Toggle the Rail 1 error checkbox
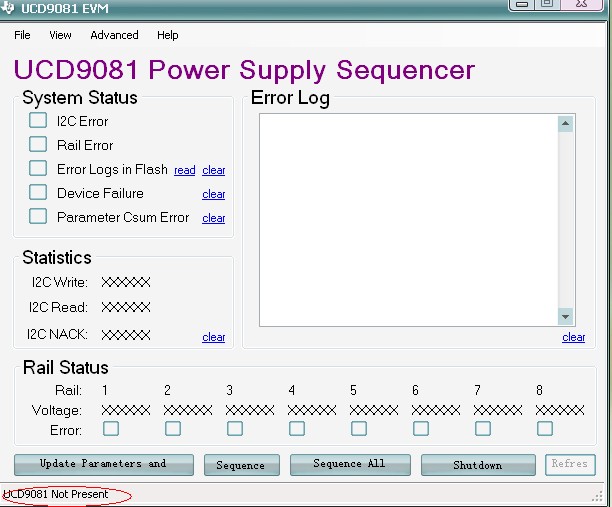The height and width of the screenshot is (507, 612). point(111,429)
